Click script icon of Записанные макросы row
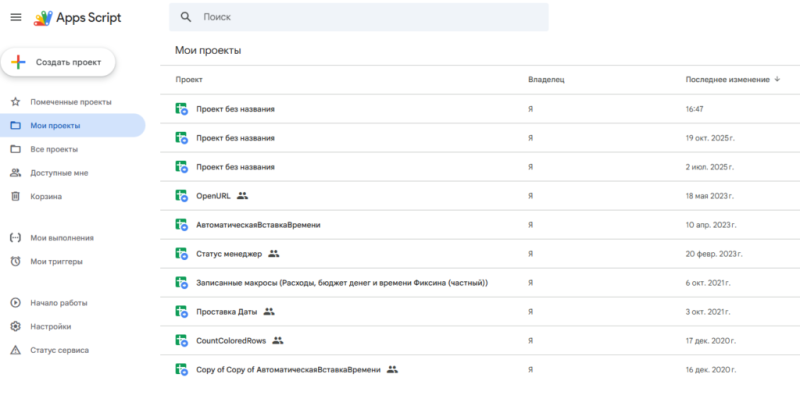This screenshot has width=800, height=406. pos(182,283)
